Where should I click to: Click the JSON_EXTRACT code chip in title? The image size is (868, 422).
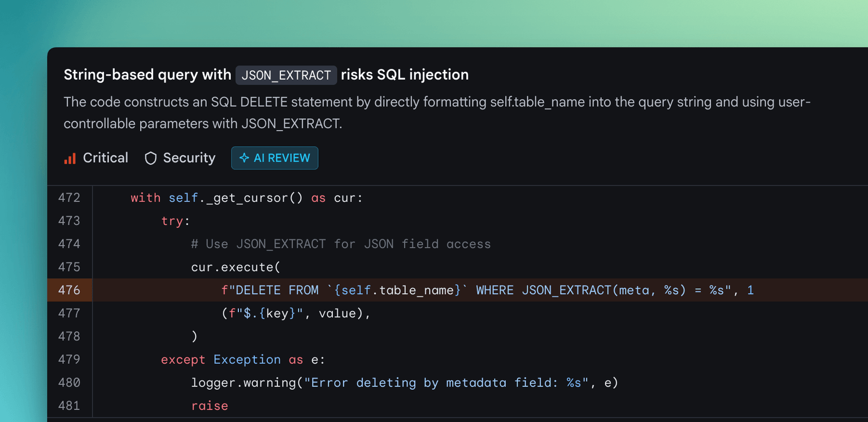(286, 75)
